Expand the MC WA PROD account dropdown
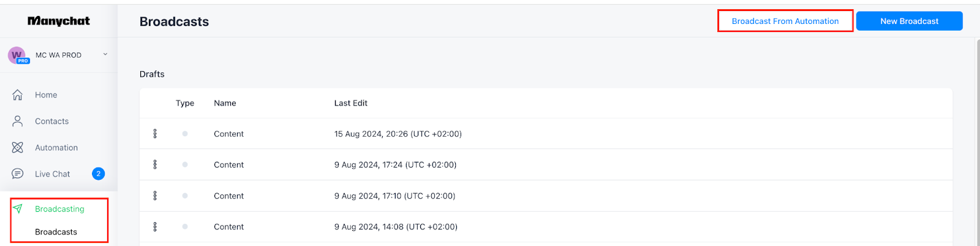The image size is (980, 246). click(105, 55)
